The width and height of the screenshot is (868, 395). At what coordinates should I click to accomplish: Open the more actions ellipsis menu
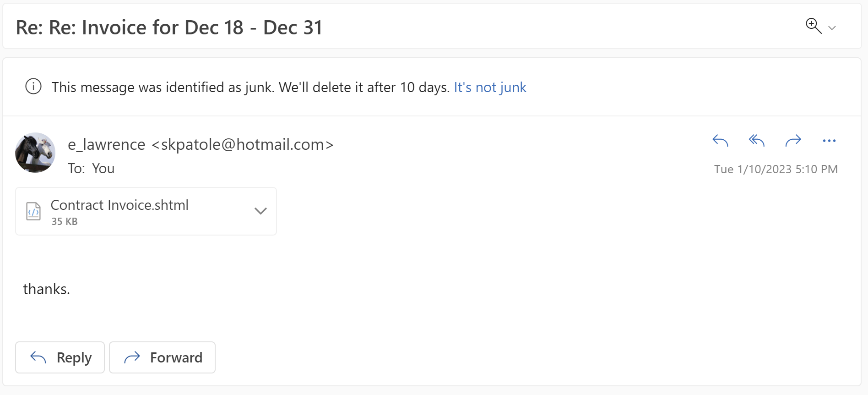(x=829, y=141)
